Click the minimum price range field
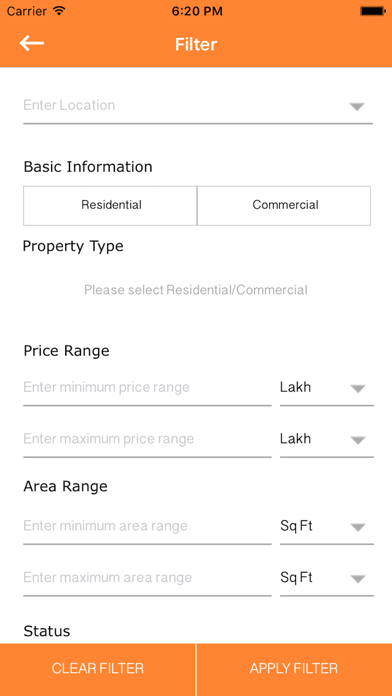The height and width of the screenshot is (696, 392). [147, 388]
